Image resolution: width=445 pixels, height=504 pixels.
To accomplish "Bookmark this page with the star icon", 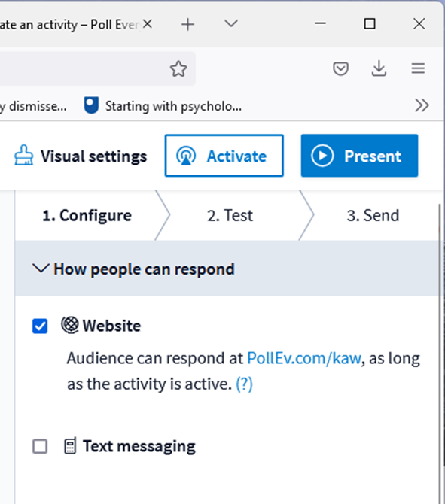I will (178, 68).
